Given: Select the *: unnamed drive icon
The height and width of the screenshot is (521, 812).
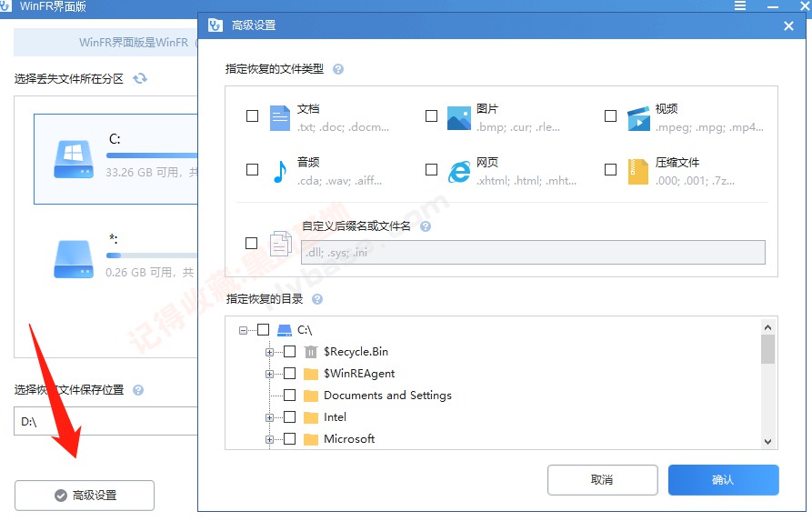Looking at the screenshot, I should click(74, 259).
